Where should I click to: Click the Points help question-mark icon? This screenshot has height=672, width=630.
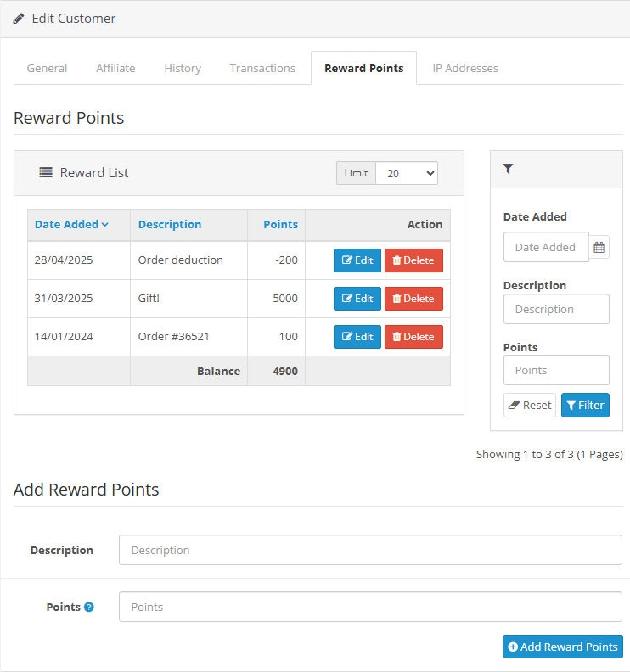coord(89,608)
